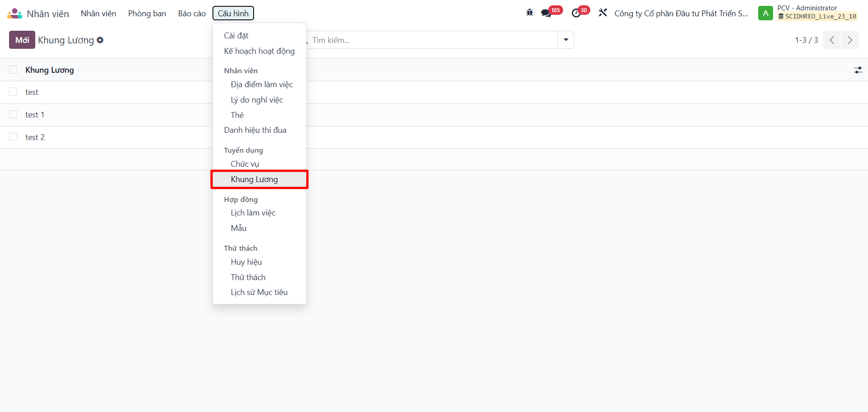This screenshot has height=412, width=868.
Task: Click the Mới button
Action: tap(22, 40)
